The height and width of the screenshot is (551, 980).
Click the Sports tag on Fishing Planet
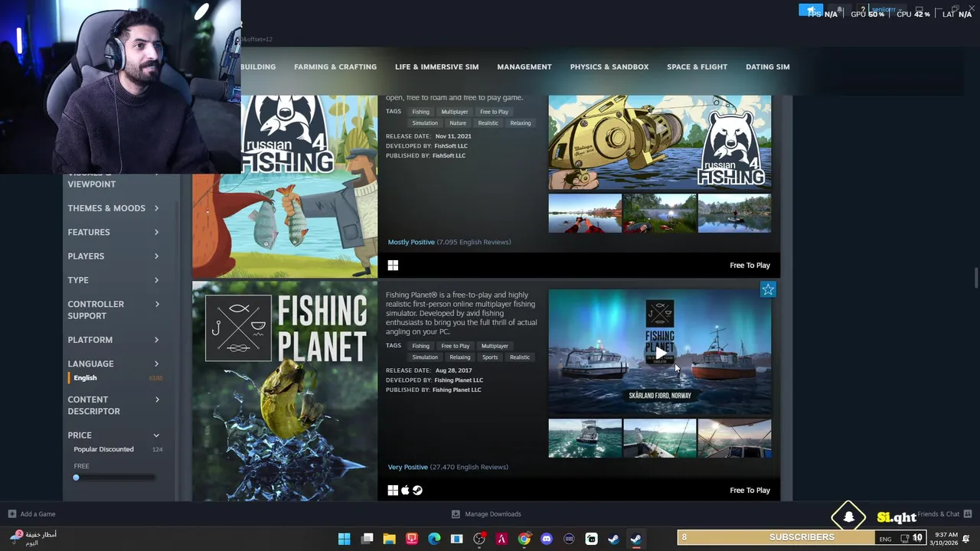click(490, 357)
